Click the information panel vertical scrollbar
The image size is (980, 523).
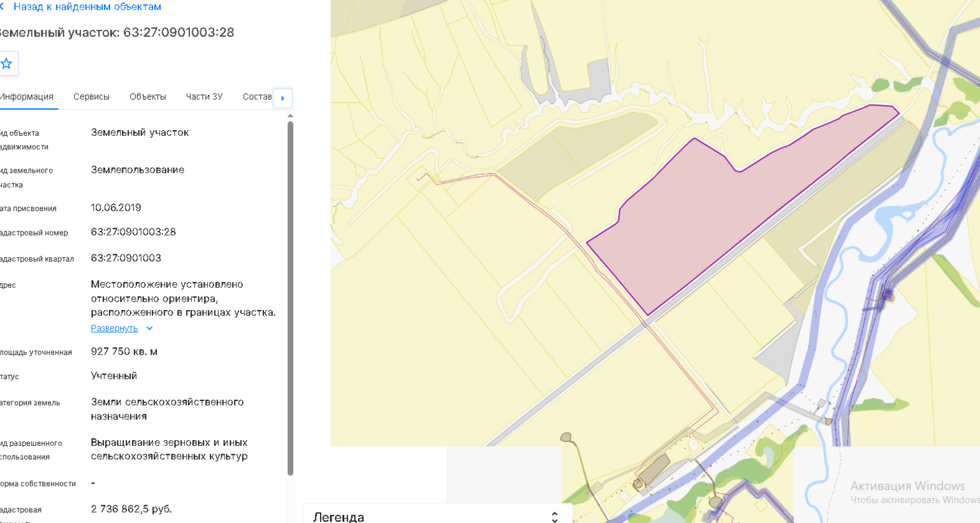(x=291, y=298)
